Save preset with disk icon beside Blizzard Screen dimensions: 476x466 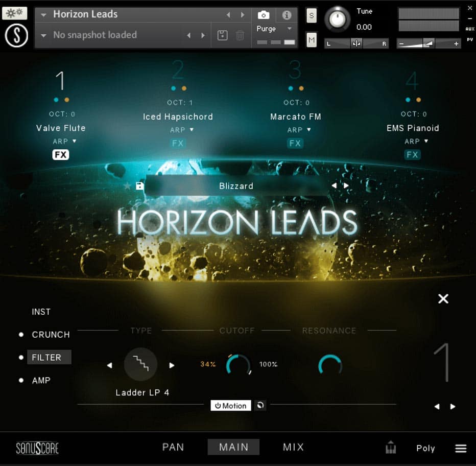[x=139, y=186]
